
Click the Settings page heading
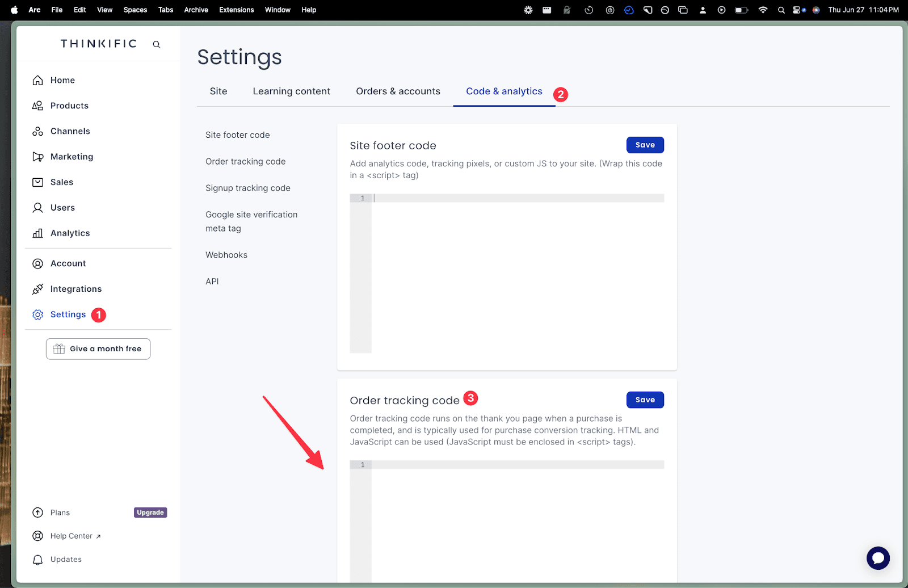point(239,57)
